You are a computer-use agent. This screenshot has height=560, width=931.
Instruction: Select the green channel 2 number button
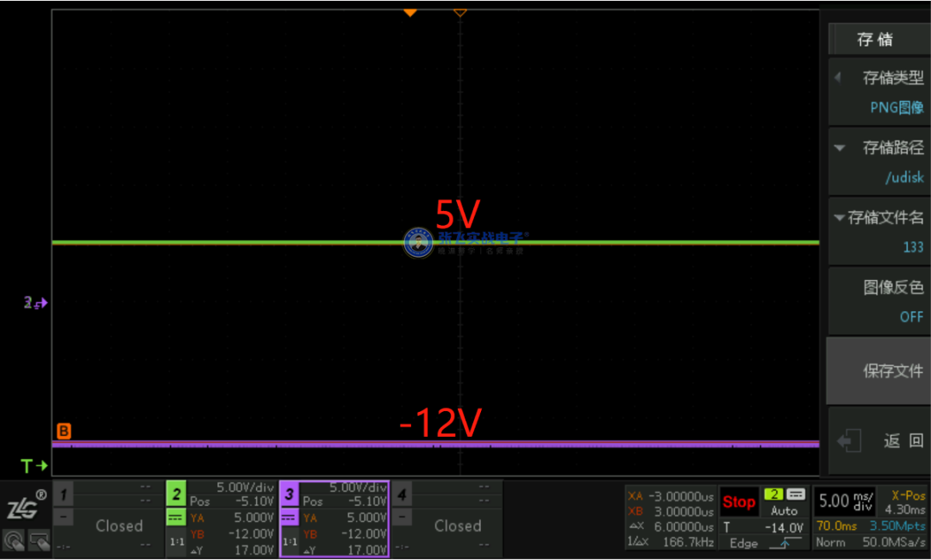176,494
